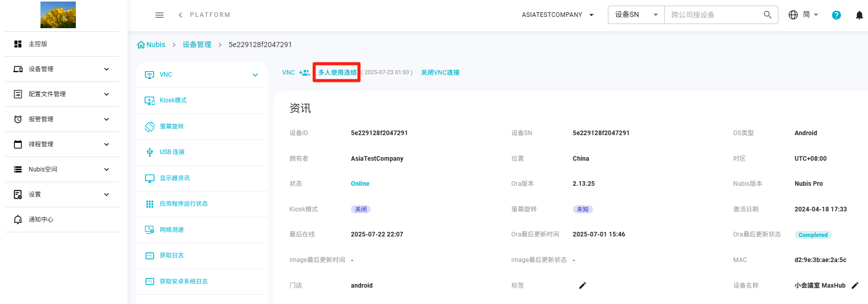
Task: Open the 萤幕旋转 menu item
Action: [x=202, y=126]
